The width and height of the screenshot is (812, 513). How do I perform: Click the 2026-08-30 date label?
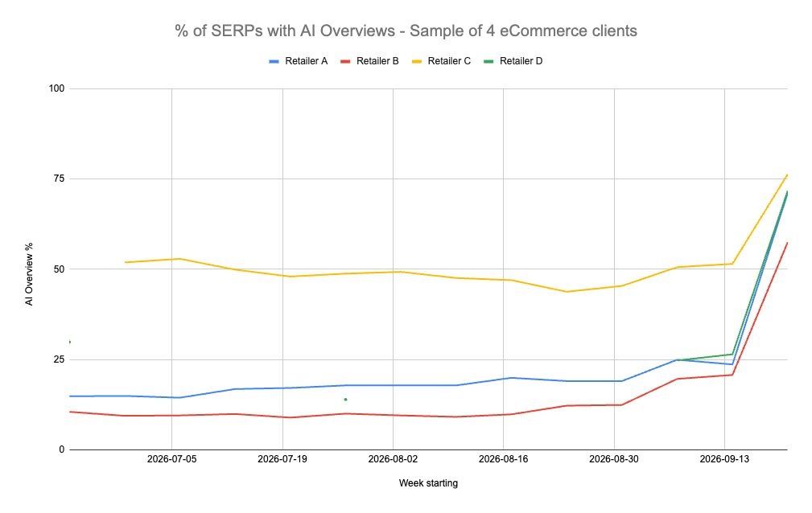click(614, 459)
